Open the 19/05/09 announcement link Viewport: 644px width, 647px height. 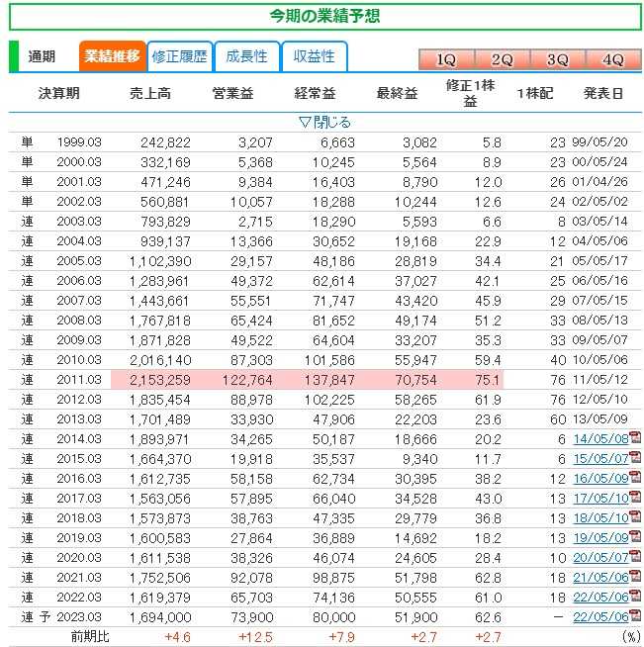pos(600,538)
